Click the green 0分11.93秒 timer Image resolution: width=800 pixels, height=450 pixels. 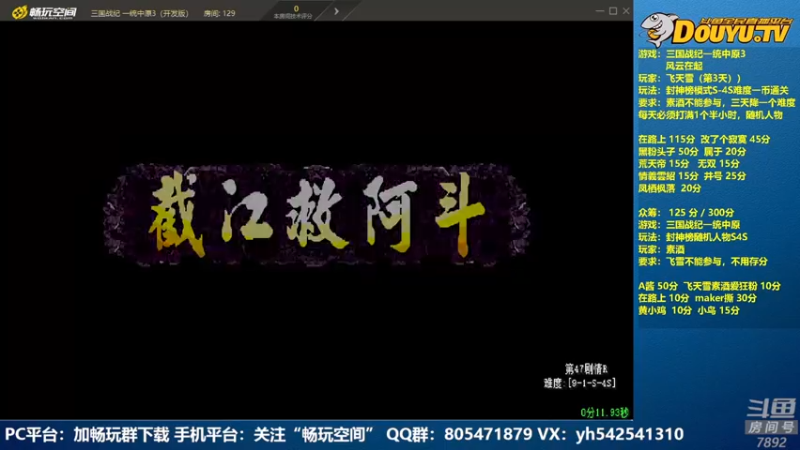point(605,412)
